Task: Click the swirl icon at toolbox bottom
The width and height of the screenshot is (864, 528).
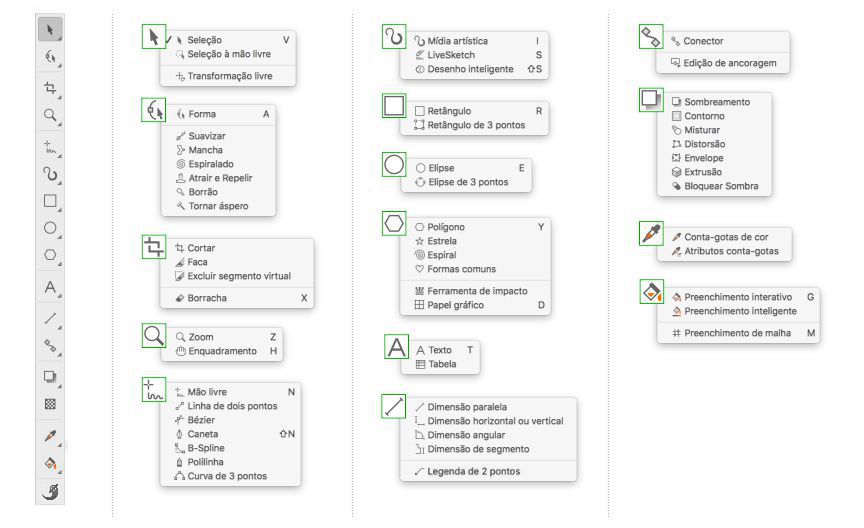Action: point(48,491)
